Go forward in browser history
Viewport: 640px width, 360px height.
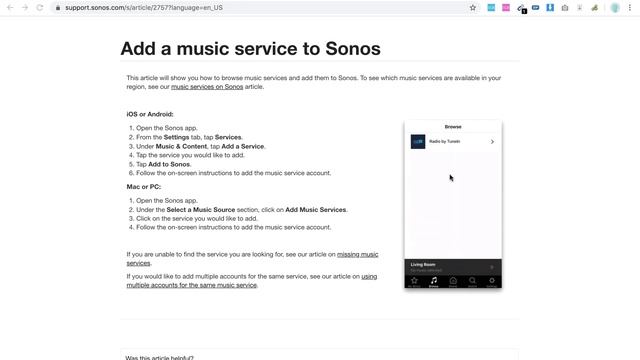tap(25, 8)
